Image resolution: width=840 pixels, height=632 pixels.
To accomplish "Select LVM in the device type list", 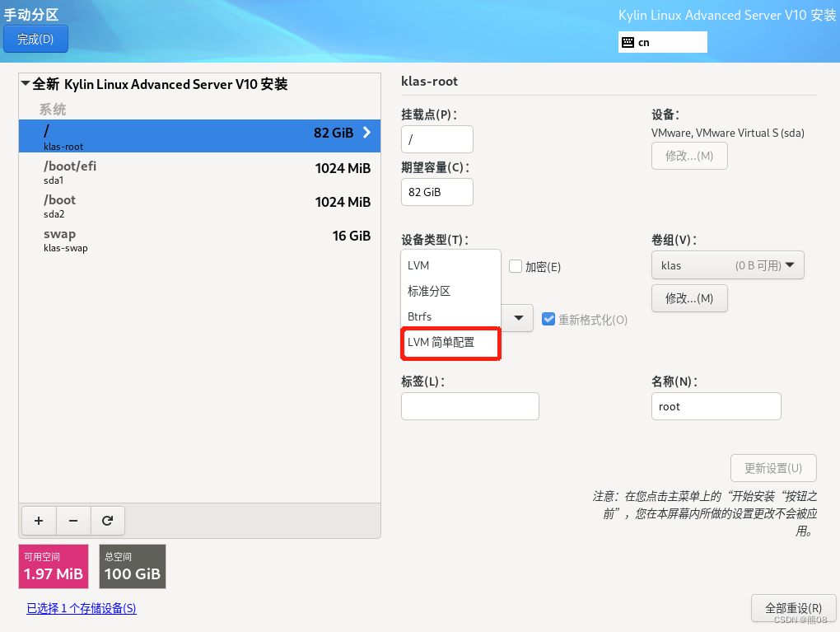I will (x=450, y=265).
